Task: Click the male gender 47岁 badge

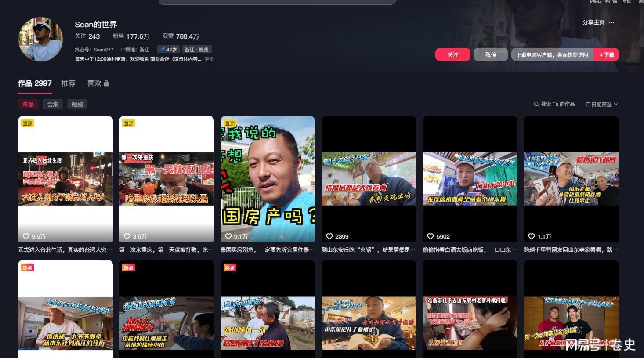Action: 168,50
